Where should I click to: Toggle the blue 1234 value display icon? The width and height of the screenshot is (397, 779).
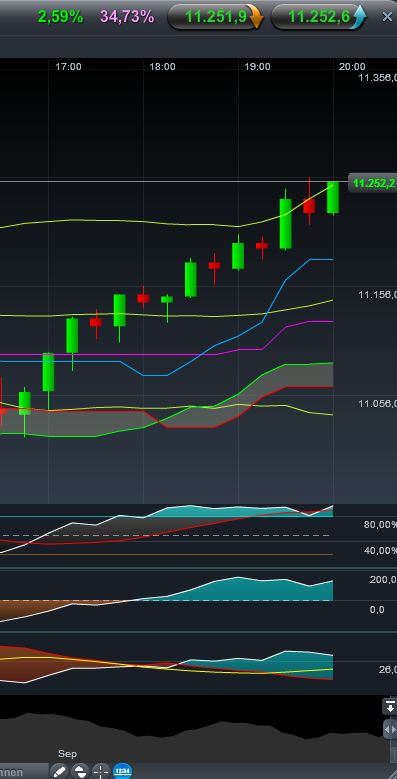122,771
